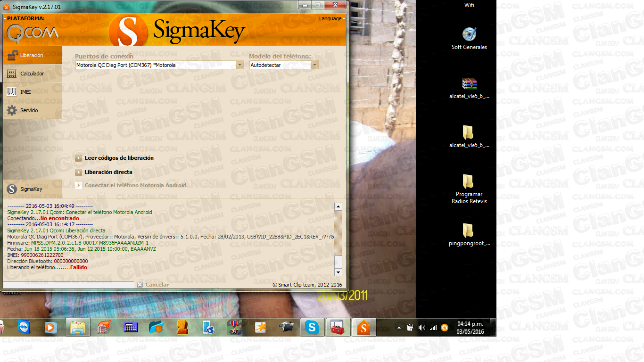
Task: Go to the Servicio tab
Action: [32, 110]
